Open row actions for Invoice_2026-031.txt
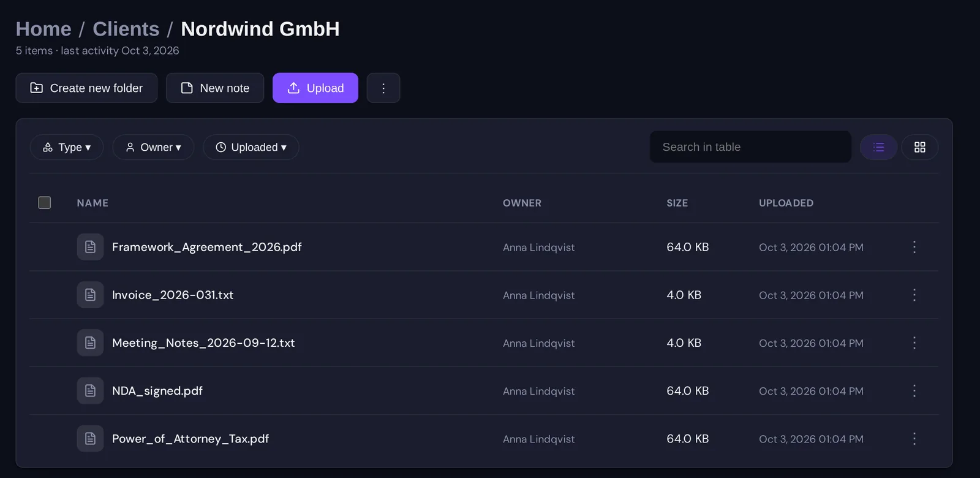 click(914, 295)
